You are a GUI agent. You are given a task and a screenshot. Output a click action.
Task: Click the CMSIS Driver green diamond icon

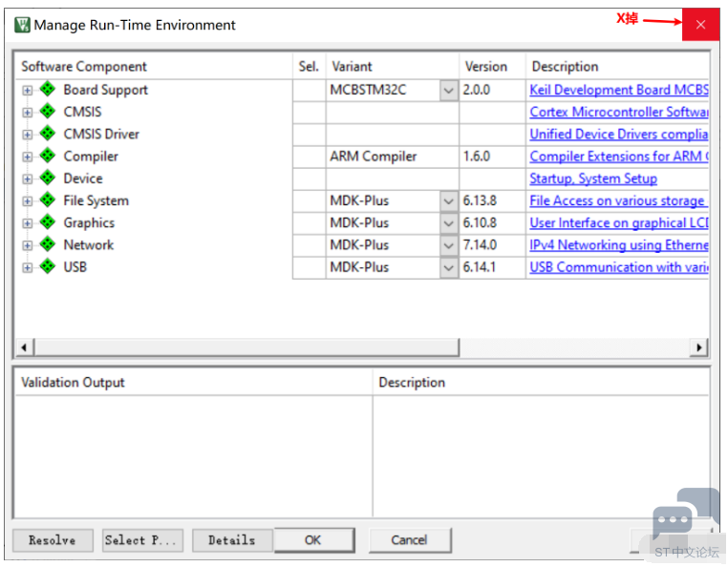[48, 134]
